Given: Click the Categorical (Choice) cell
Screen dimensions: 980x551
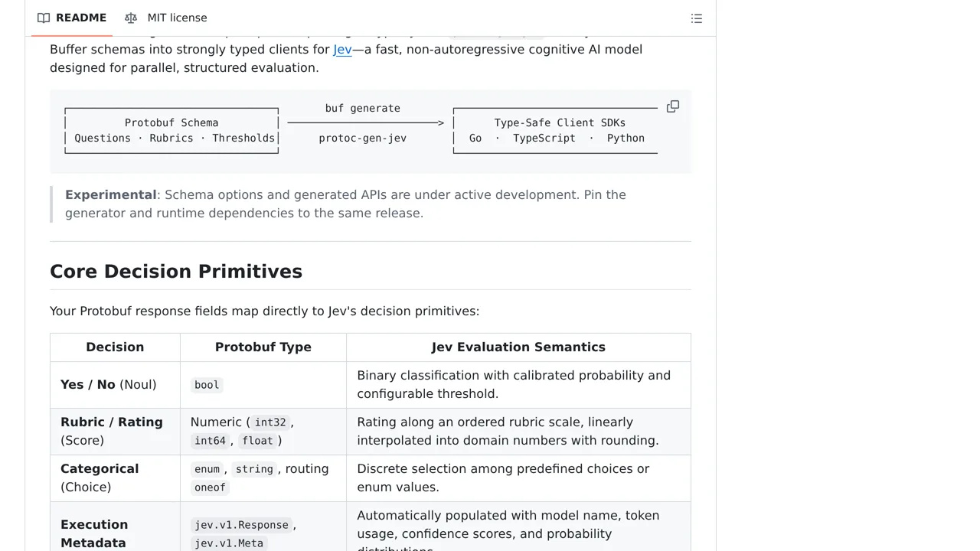Looking at the screenshot, I should [115, 478].
